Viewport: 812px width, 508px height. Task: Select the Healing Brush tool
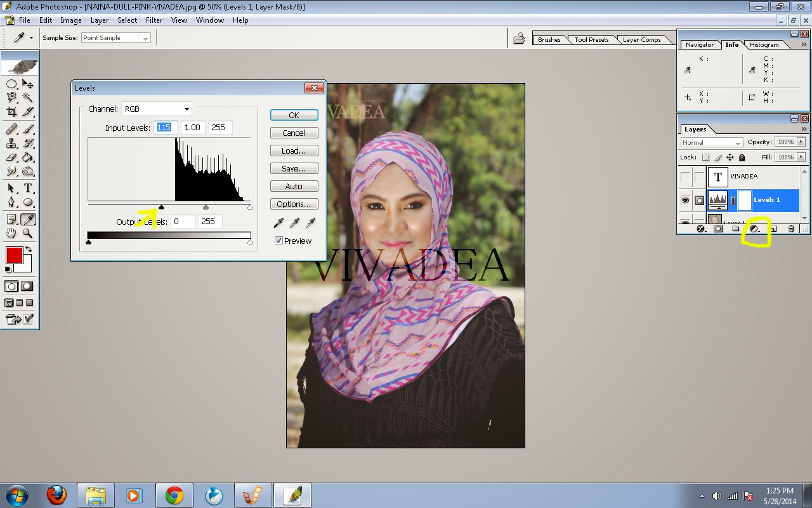(11, 128)
